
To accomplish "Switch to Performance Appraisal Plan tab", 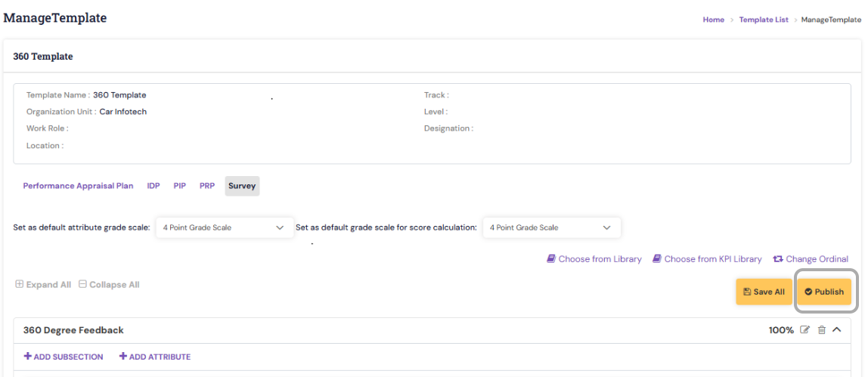I will pos(78,187).
